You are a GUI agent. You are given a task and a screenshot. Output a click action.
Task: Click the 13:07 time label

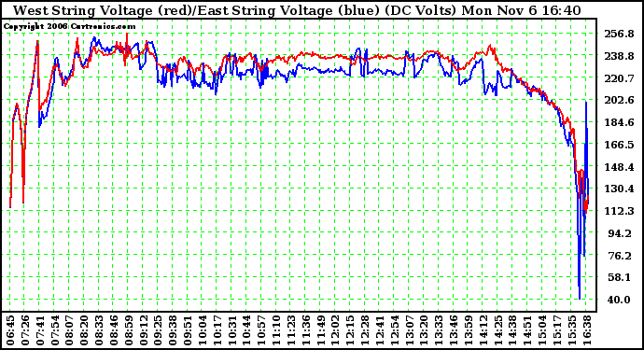410,329
